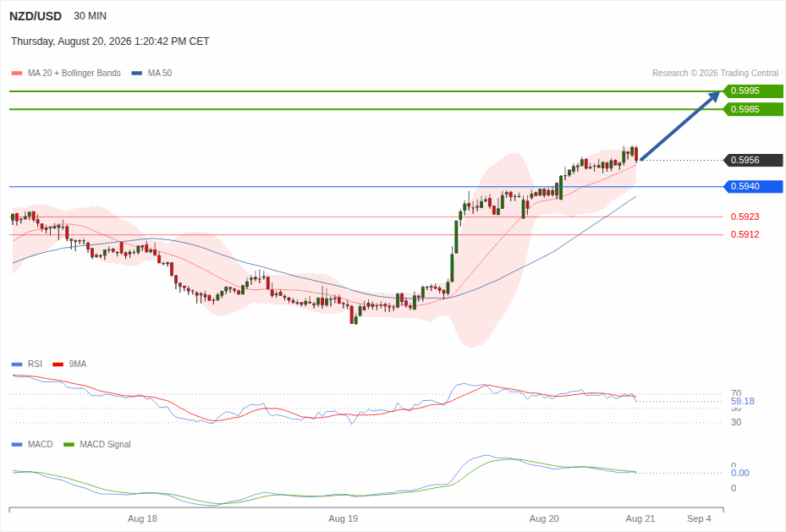Screen dimensions: 786x532
Task: Click the 9MA legend red swatch
Action: [x=58, y=365]
